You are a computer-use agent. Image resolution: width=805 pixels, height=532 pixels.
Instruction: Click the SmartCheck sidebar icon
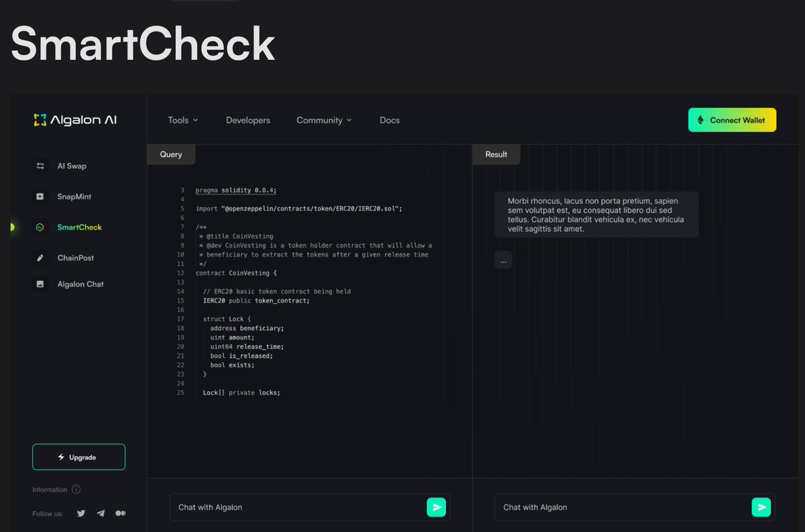(x=40, y=227)
